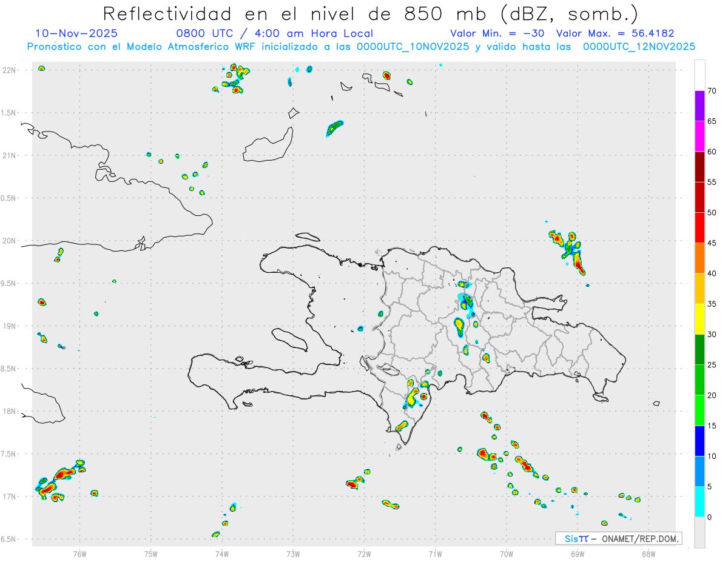The width and height of the screenshot is (728, 562).
Task: Click the colorbar label "45"
Action: coord(712,243)
